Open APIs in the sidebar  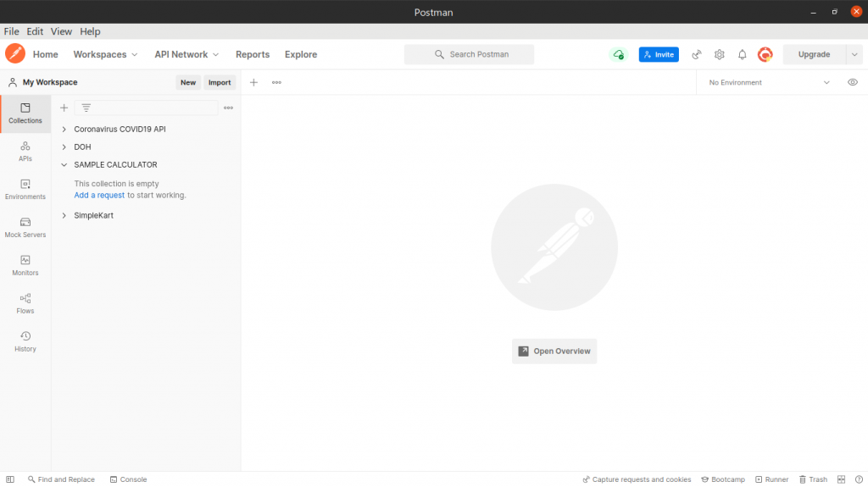point(25,152)
